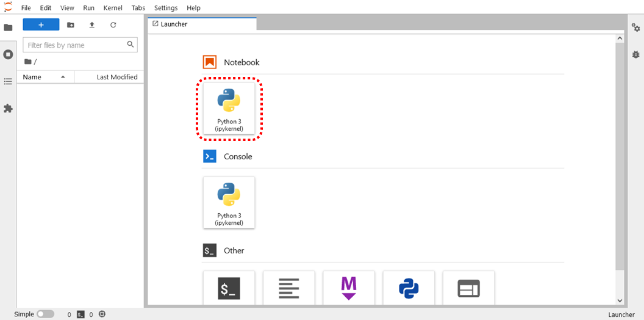Viewport: 644px width, 320px height.
Task: Launch a Python 3 notebook
Action: click(x=229, y=108)
